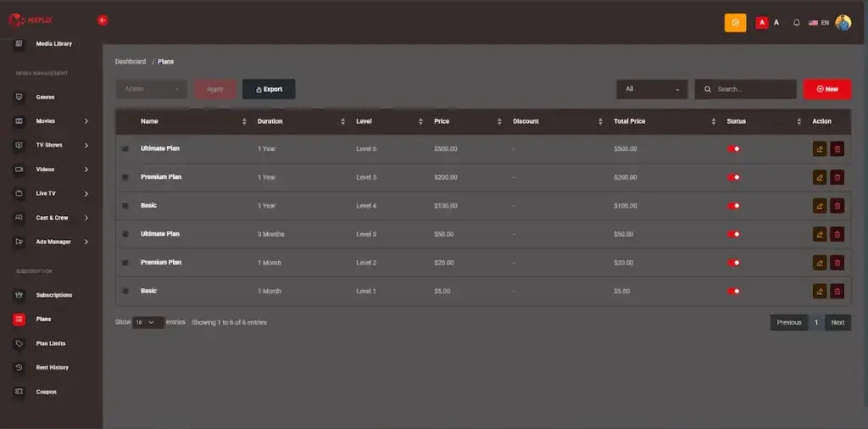Toggle status of Level 3 Ultimate Plan
Viewport: 868px width, 429px height.
[x=733, y=234]
